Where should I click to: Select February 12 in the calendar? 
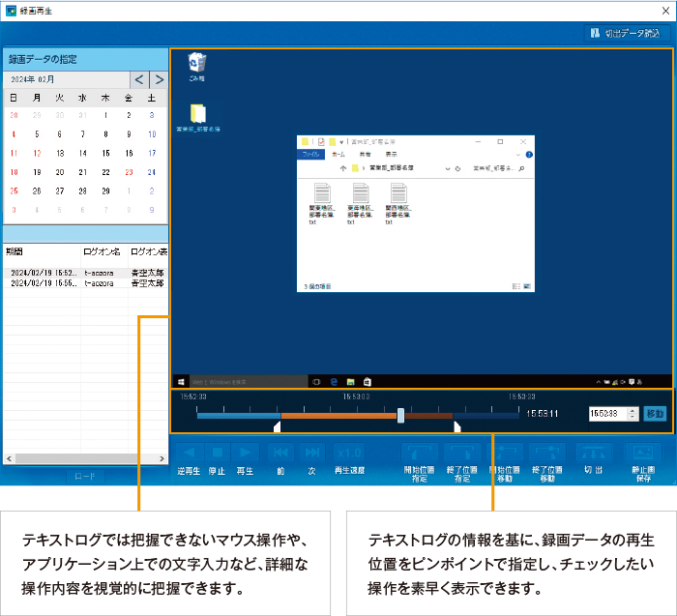(37, 153)
